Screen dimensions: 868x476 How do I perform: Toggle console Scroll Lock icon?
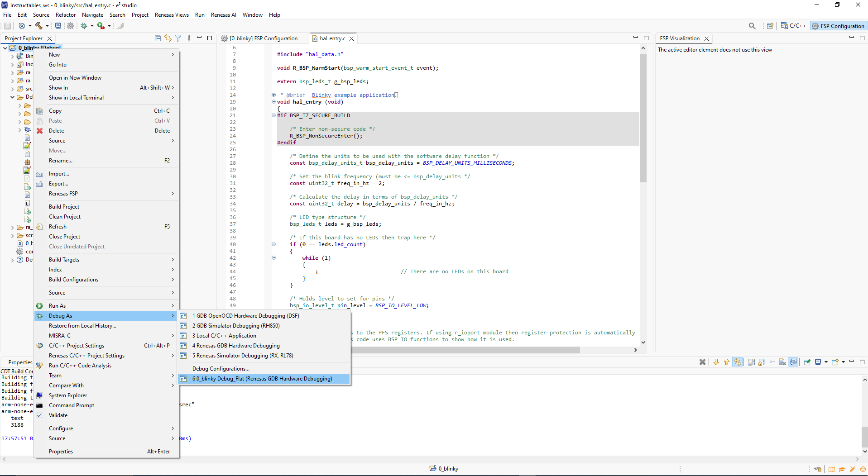762,362
